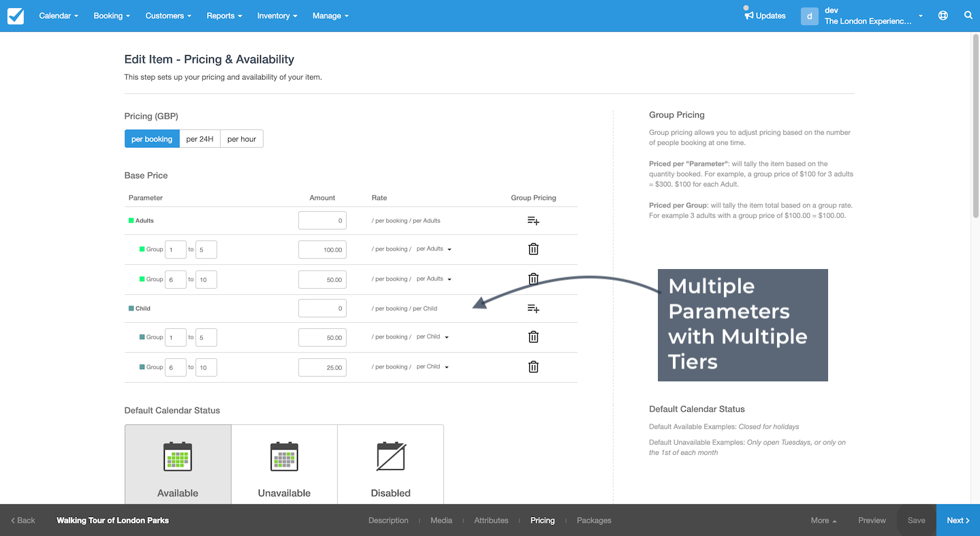
Task: Delete Adults group 1 to 5 tier
Action: [533, 249]
